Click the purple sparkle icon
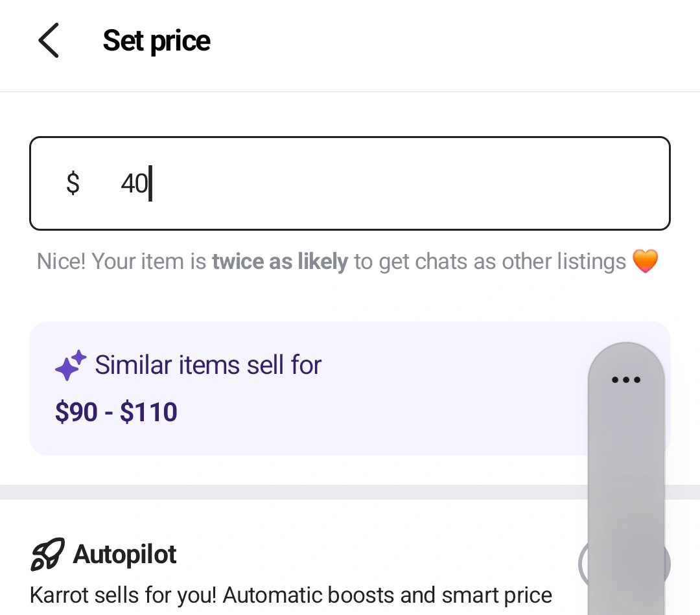Image resolution: width=700 pixels, height=615 pixels. pyautogui.click(x=70, y=366)
